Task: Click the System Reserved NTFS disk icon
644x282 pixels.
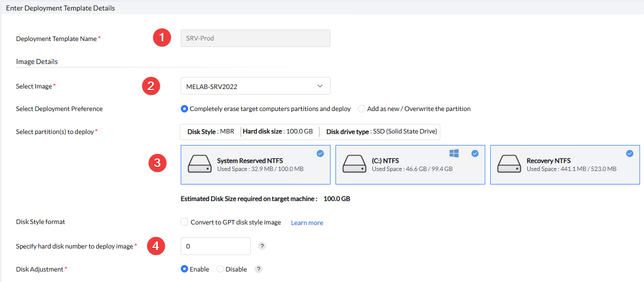Action: pyautogui.click(x=200, y=164)
